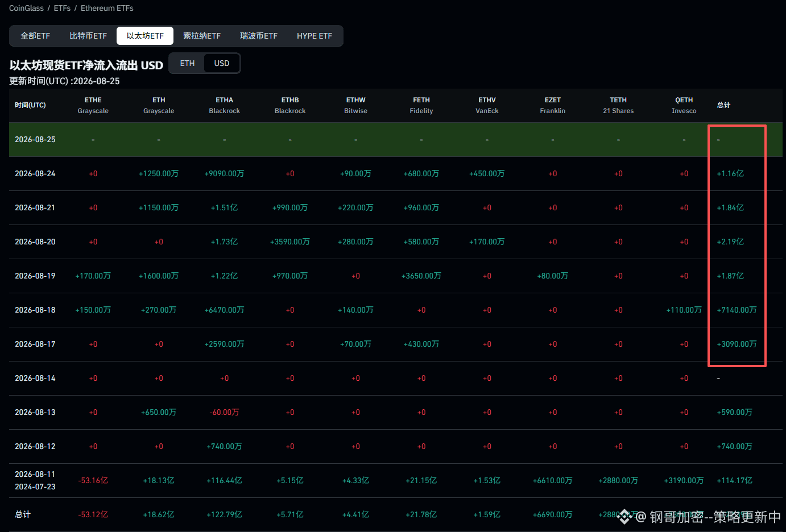
Task: Click the QETH Invesco column header
Action: (684, 105)
